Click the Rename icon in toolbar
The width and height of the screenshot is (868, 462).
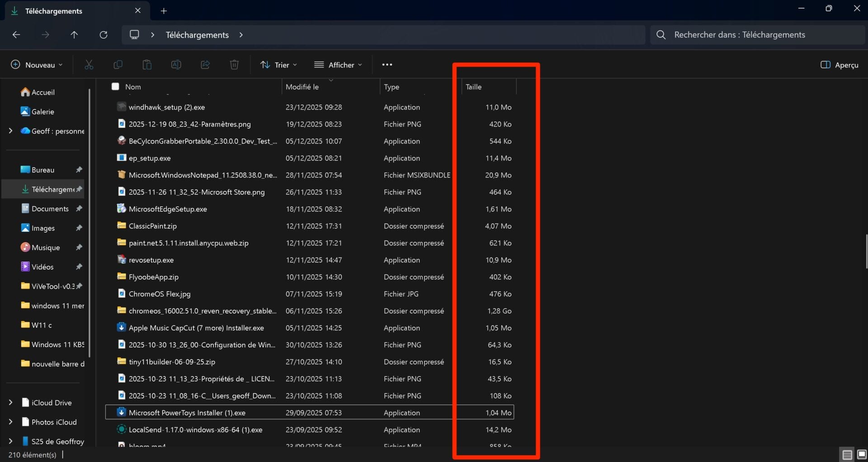tap(176, 65)
